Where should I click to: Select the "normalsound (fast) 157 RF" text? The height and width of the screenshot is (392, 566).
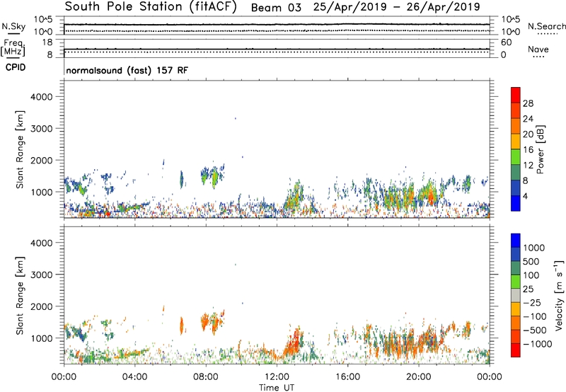(127, 70)
